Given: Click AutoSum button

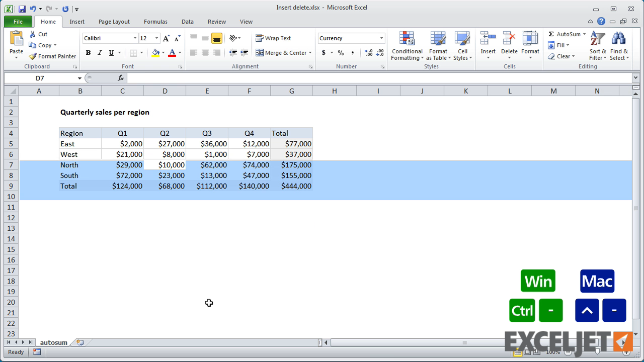Looking at the screenshot, I should coord(564,34).
